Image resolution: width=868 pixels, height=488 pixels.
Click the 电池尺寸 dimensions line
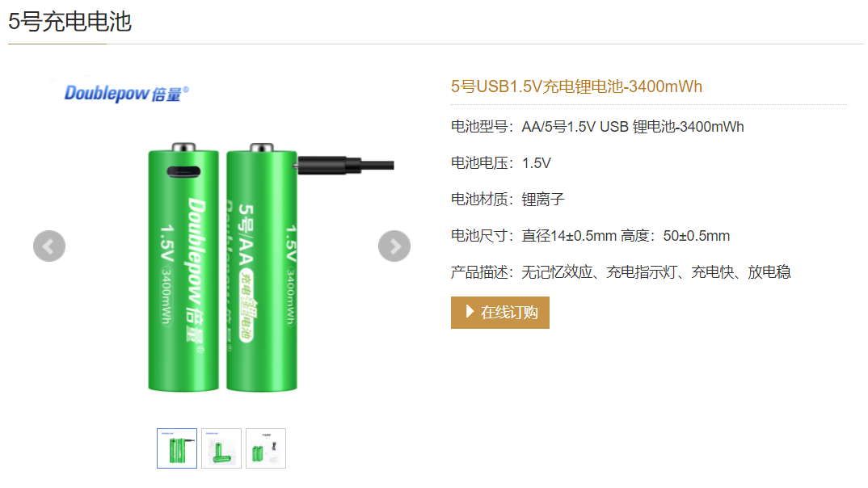coord(590,236)
